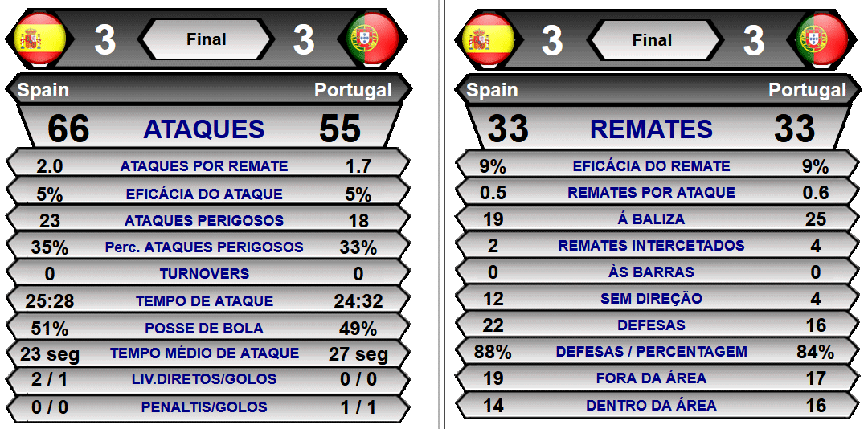This screenshot has height=429, width=868.
Task: Click the TEMPO MÉDIO DE ATAQUE label
Action: pos(204,353)
